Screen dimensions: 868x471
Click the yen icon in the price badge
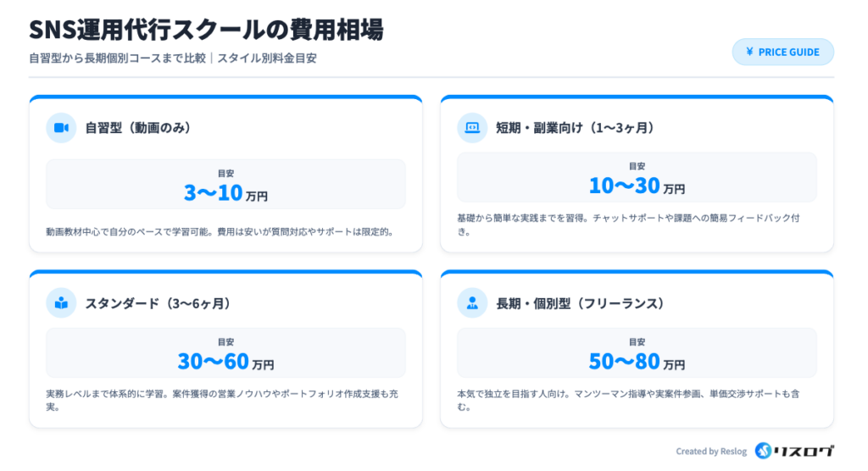749,52
